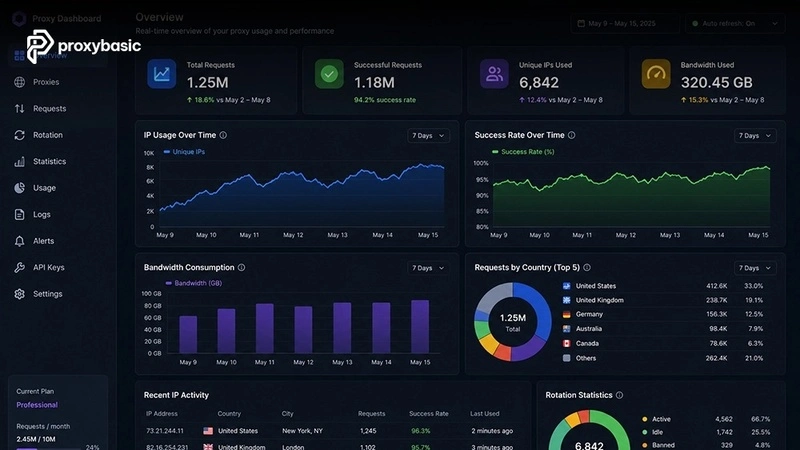Screen dimensions: 800x450
Task: Toggle Active legend in Rotation Statistics
Action: [657, 419]
